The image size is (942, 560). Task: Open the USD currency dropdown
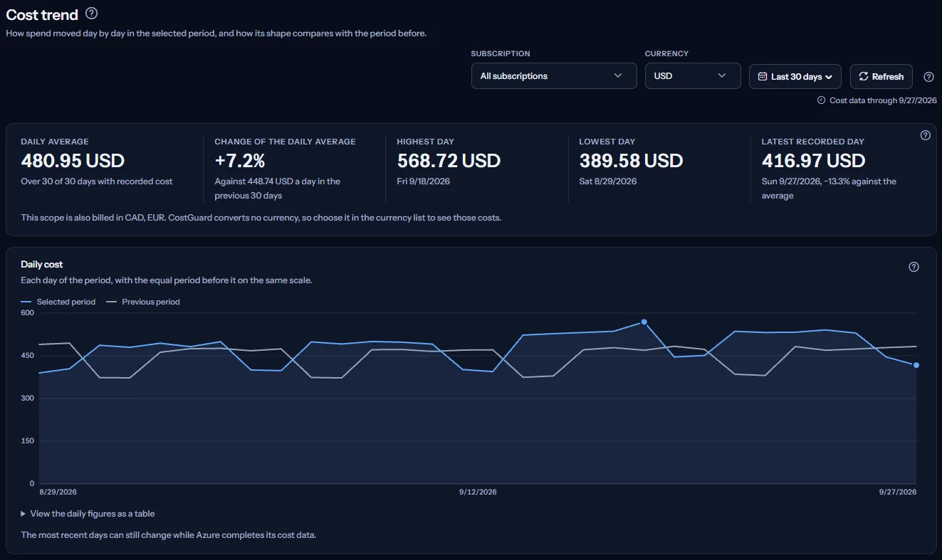pyautogui.click(x=693, y=76)
